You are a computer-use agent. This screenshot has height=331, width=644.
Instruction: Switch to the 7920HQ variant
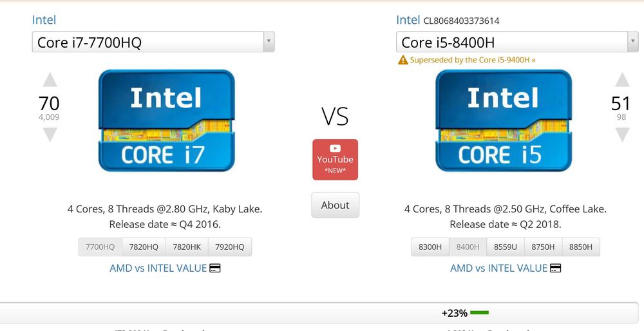click(230, 247)
